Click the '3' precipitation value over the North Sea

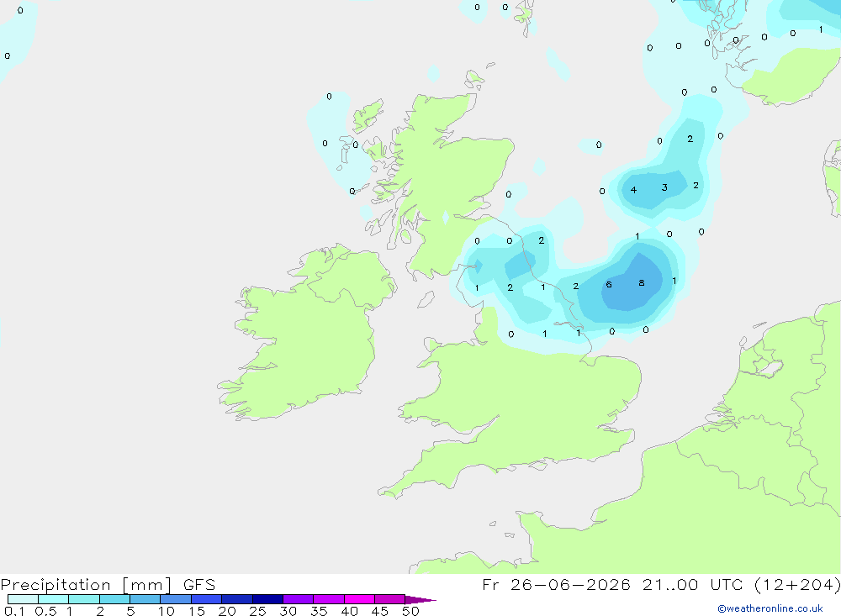664,187
